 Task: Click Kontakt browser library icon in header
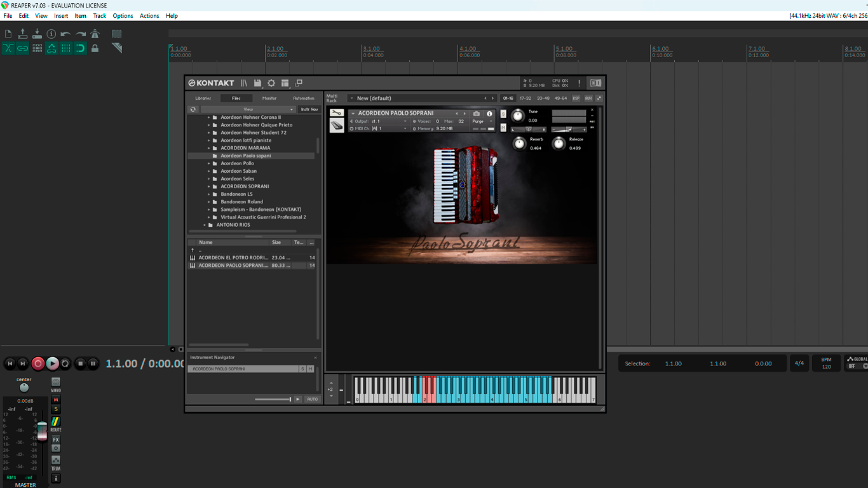pyautogui.click(x=244, y=83)
